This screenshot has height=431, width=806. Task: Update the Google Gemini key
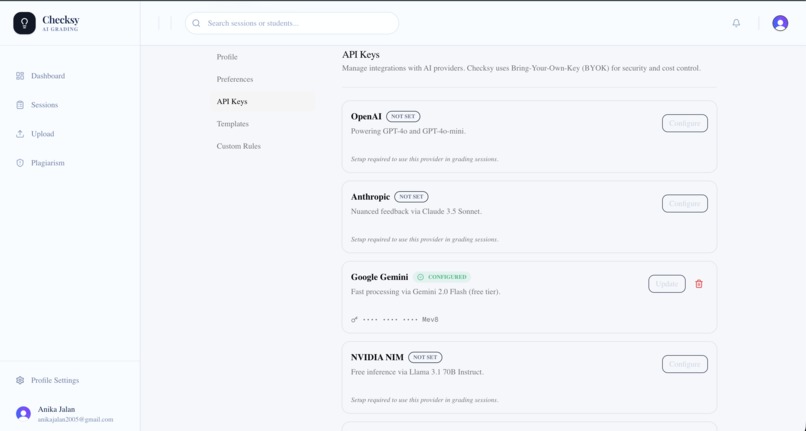tap(667, 284)
